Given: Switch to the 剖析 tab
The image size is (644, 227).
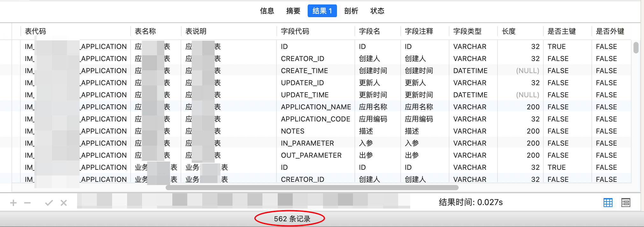Looking at the screenshot, I should click(x=351, y=11).
